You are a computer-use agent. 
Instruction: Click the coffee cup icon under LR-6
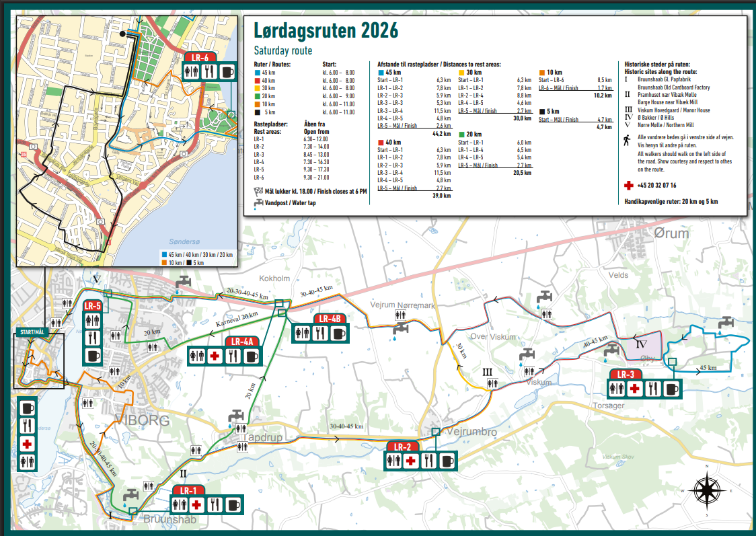pos(227,71)
